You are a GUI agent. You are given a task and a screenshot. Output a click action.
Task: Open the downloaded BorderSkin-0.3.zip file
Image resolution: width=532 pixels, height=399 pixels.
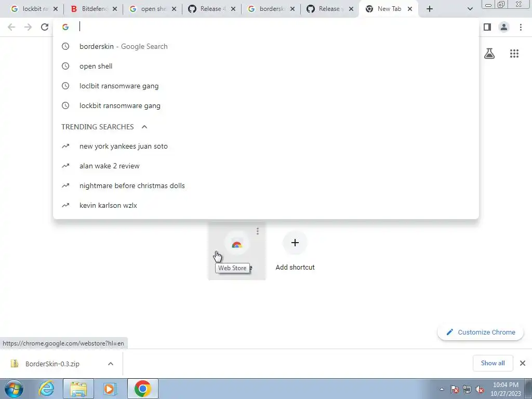click(52, 364)
